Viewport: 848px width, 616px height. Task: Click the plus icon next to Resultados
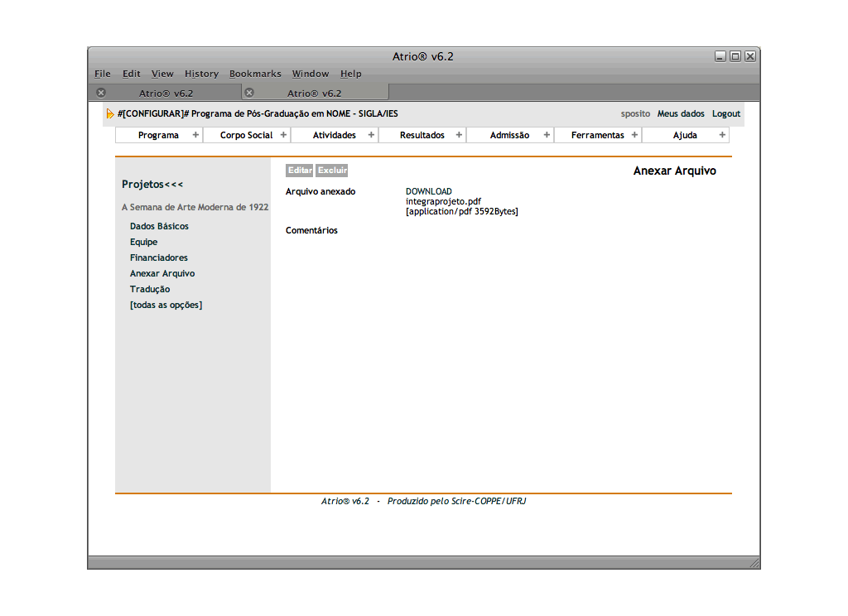(459, 135)
